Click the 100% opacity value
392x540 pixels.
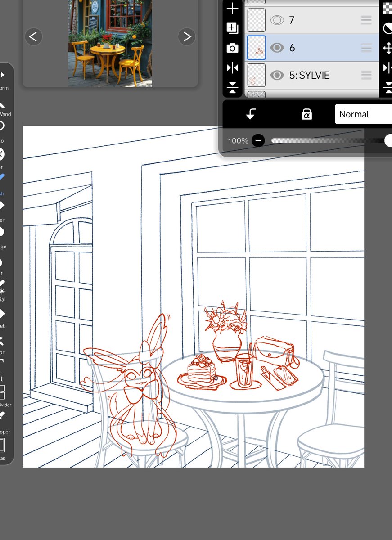238,141
